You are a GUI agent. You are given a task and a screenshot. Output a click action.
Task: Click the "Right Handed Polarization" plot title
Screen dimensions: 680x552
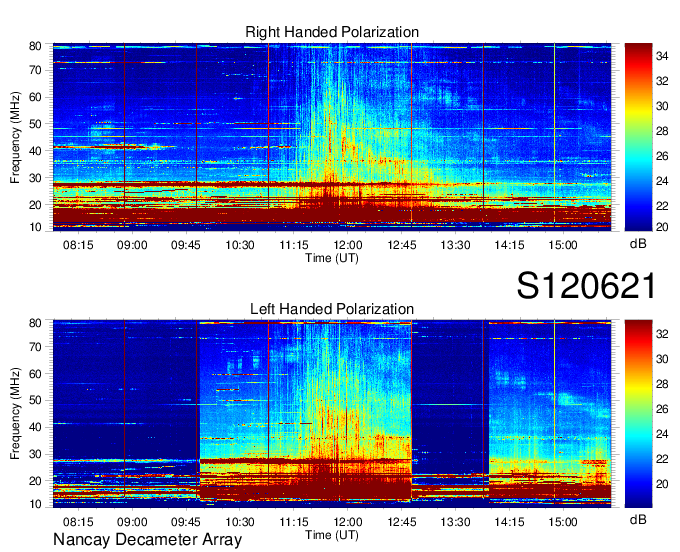tap(332, 32)
